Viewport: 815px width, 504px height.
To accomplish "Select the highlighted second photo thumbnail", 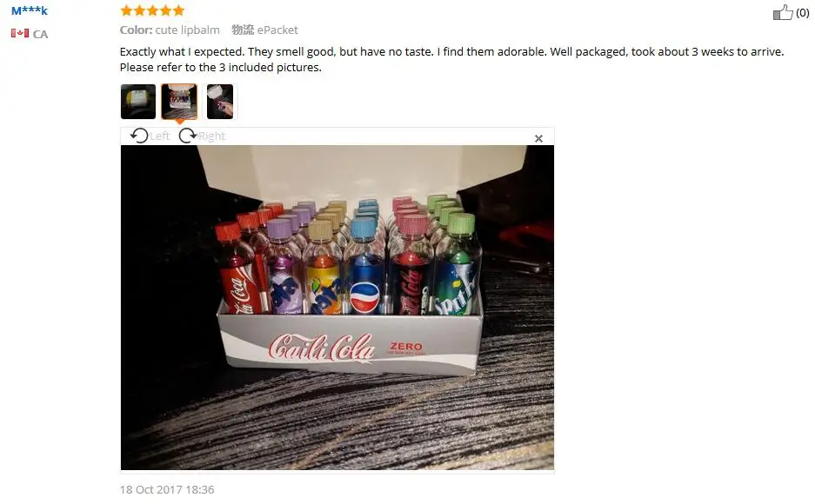I will pos(179,102).
